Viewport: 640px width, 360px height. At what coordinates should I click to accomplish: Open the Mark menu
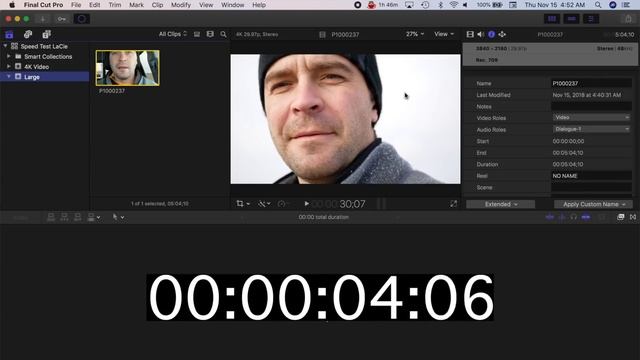pos(136,5)
